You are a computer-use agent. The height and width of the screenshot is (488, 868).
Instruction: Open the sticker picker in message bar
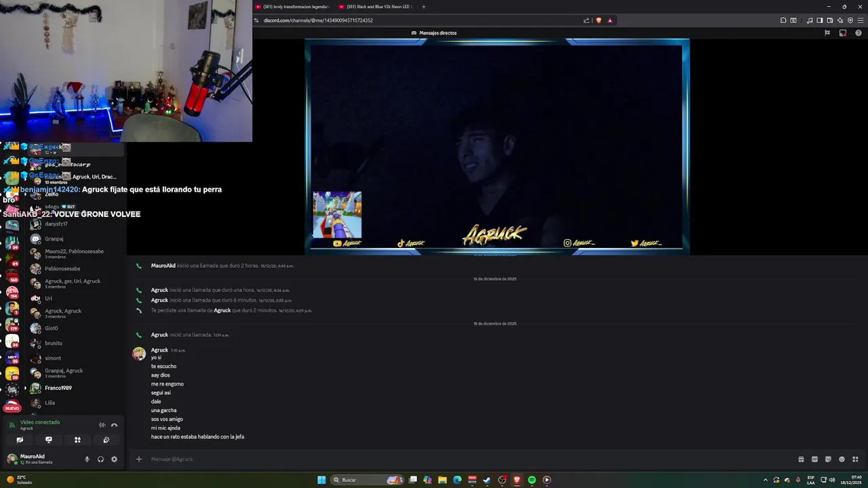click(828, 459)
